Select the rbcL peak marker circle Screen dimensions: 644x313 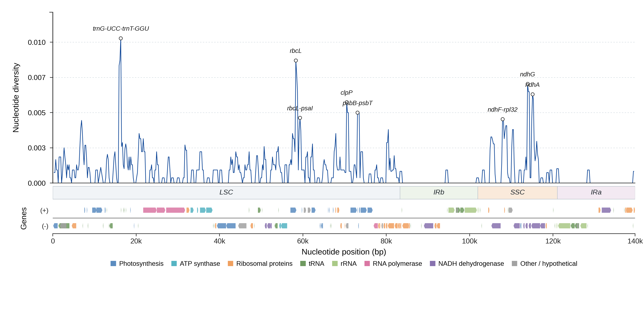(296, 61)
